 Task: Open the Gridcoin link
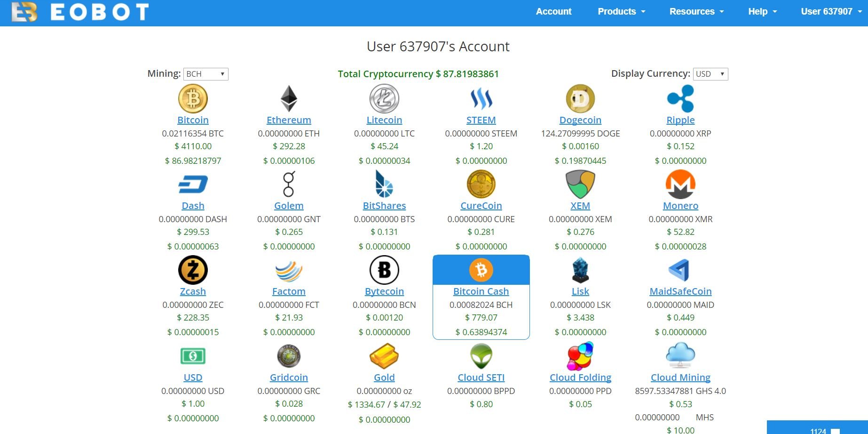[289, 378]
